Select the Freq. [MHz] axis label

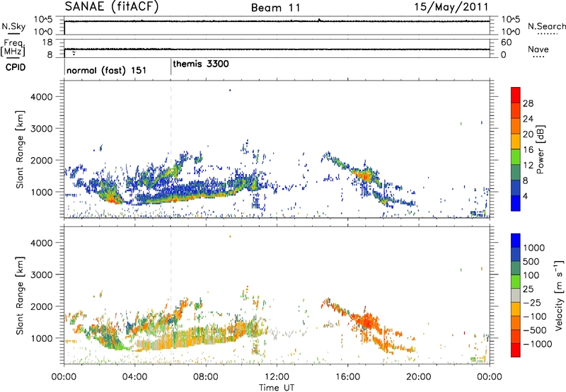coord(13,47)
